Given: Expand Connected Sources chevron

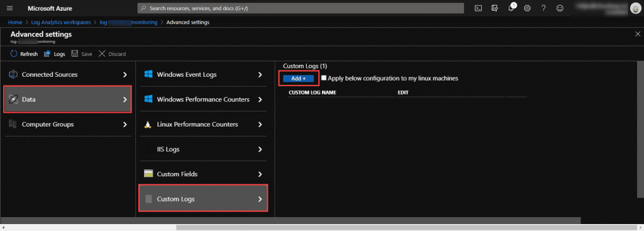Looking at the screenshot, I should point(125,74).
